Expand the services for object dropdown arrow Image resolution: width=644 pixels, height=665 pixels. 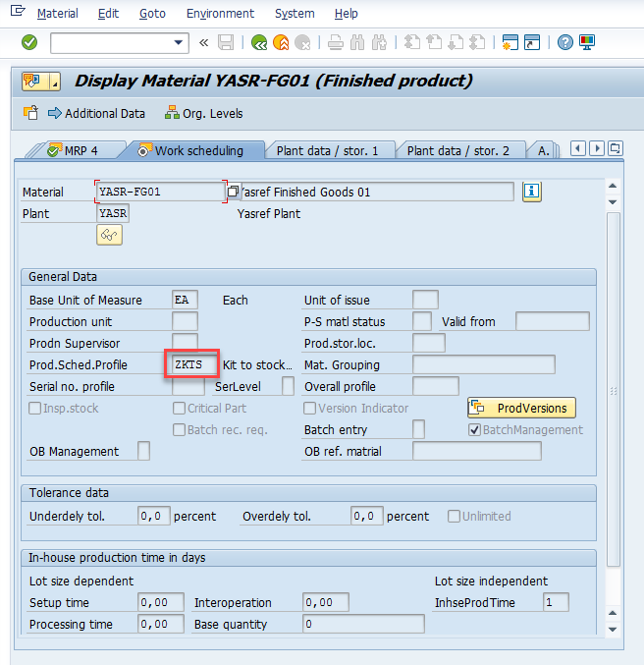pyautogui.click(x=55, y=81)
